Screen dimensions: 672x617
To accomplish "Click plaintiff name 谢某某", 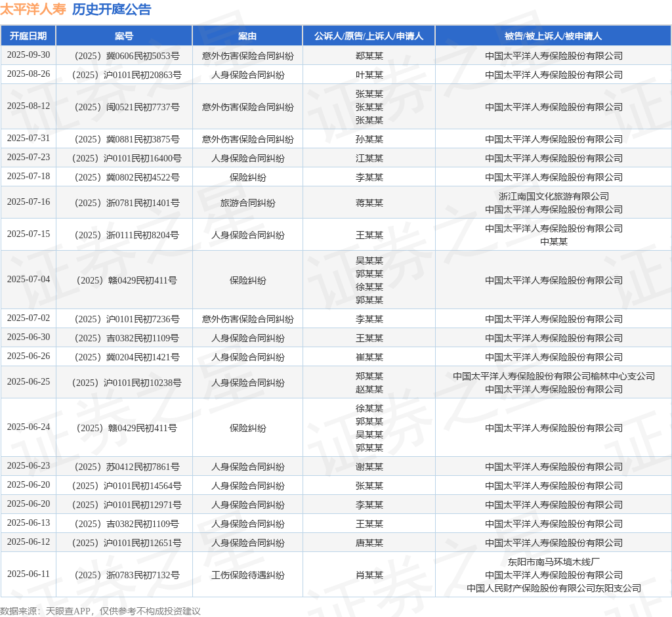I will [x=369, y=467].
